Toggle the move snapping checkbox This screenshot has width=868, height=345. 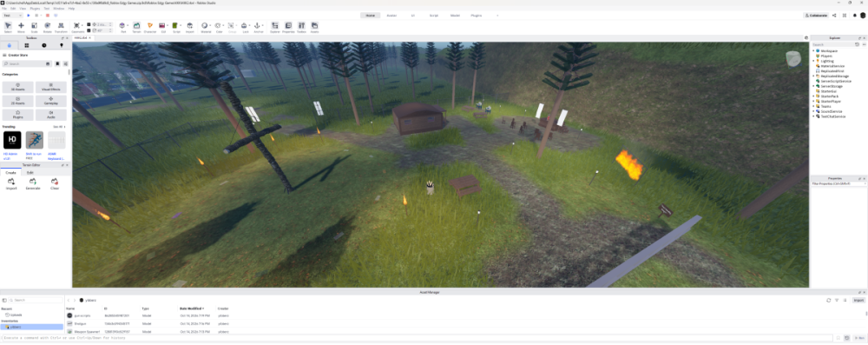[89, 24]
